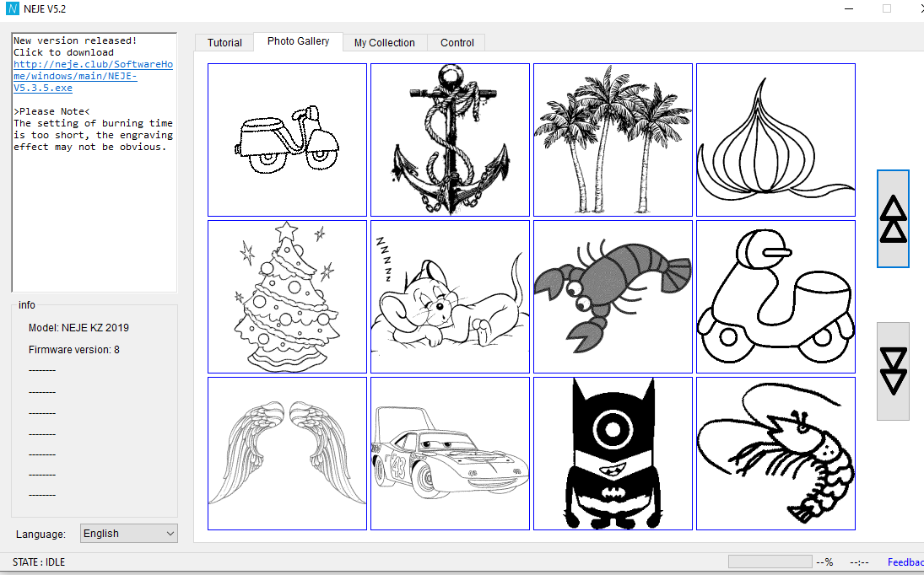
Task: Go to the Control tab
Action: point(457,43)
